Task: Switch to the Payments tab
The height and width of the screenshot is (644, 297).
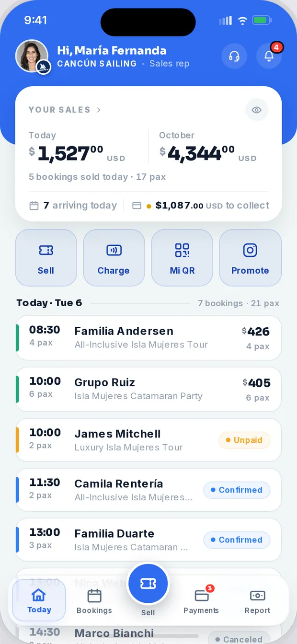Action: point(201,601)
